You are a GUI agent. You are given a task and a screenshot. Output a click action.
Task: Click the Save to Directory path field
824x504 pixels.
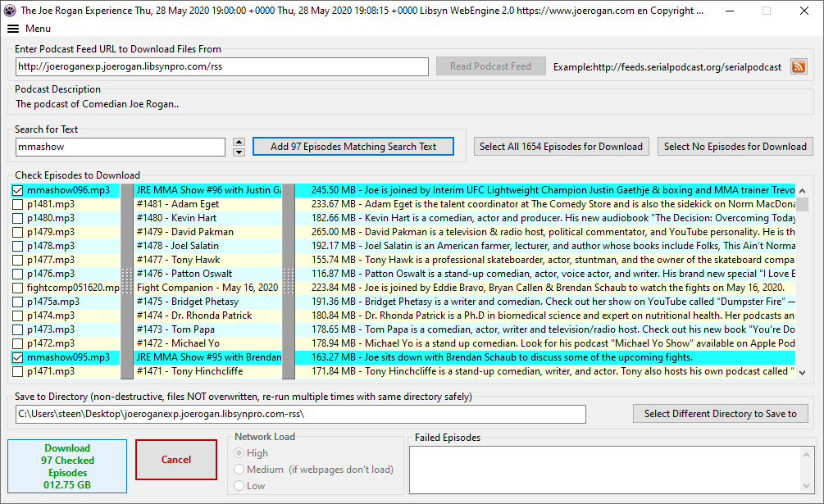click(x=301, y=414)
